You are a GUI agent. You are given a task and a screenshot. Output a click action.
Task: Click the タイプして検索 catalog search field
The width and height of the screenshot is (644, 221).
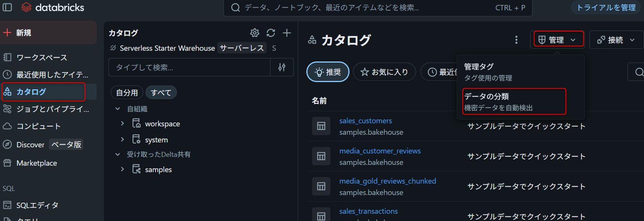189,67
